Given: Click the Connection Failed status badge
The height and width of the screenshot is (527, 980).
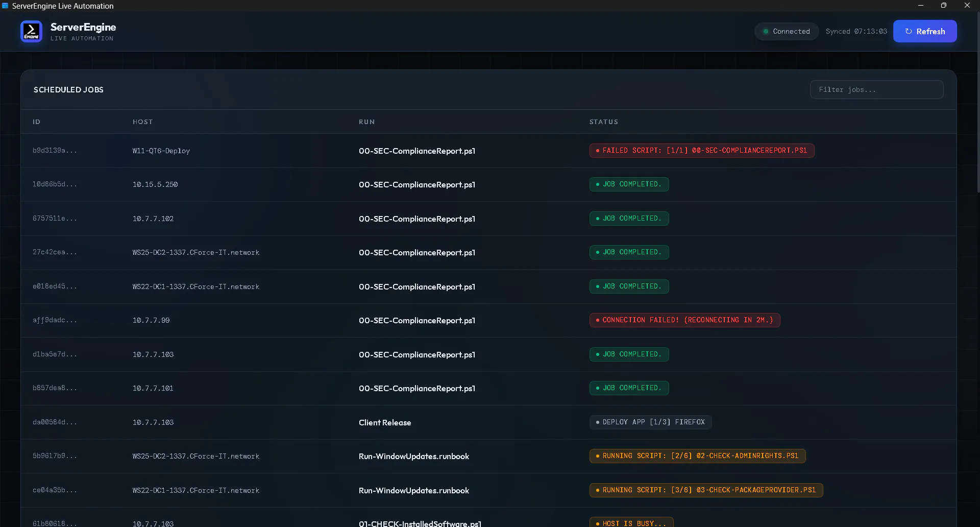Looking at the screenshot, I should tap(684, 320).
